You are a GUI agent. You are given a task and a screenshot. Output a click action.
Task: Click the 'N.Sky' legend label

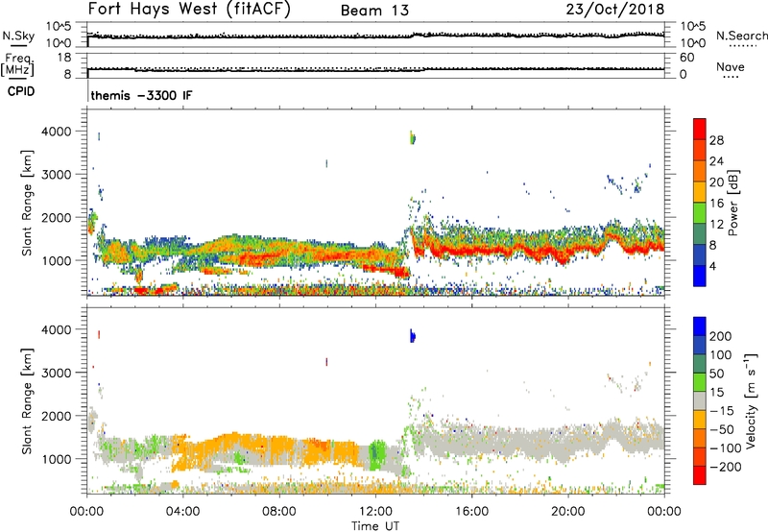18,36
